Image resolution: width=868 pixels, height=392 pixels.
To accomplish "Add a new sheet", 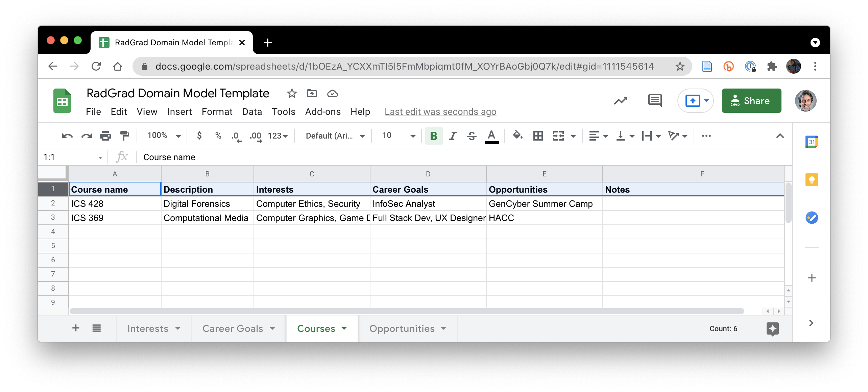I will point(76,328).
